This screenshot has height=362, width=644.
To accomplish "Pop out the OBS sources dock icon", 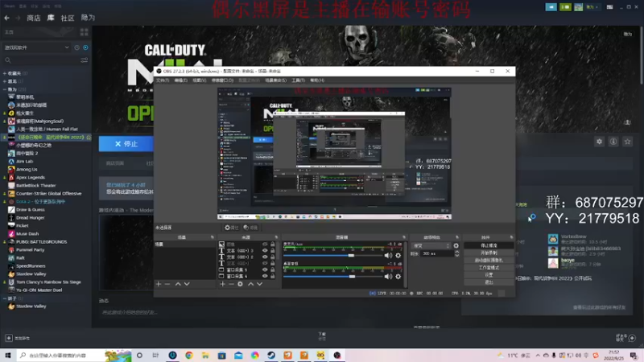I will click(276, 237).
